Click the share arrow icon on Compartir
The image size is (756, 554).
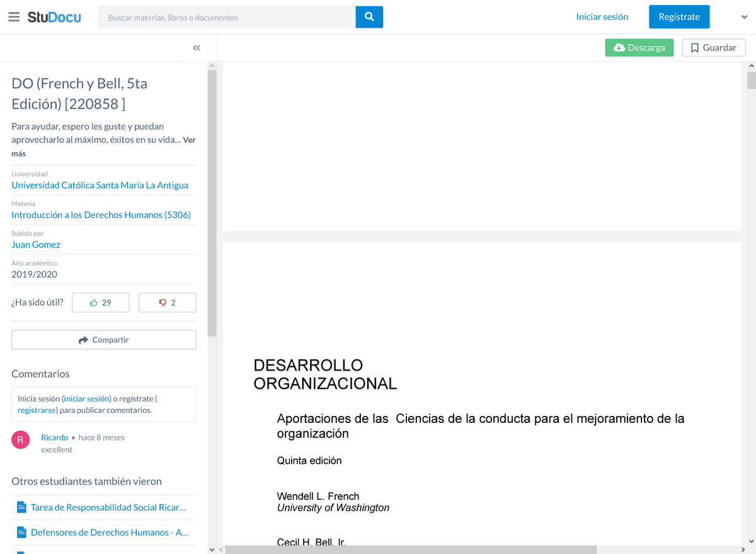click(83, 340)
